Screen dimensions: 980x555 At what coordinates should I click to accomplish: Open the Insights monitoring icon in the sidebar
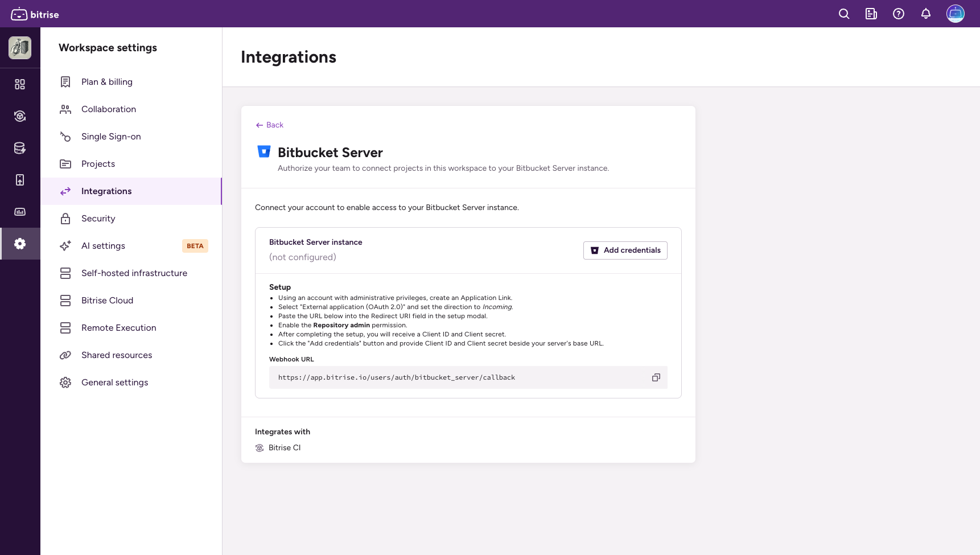click(x=20, y=212)
